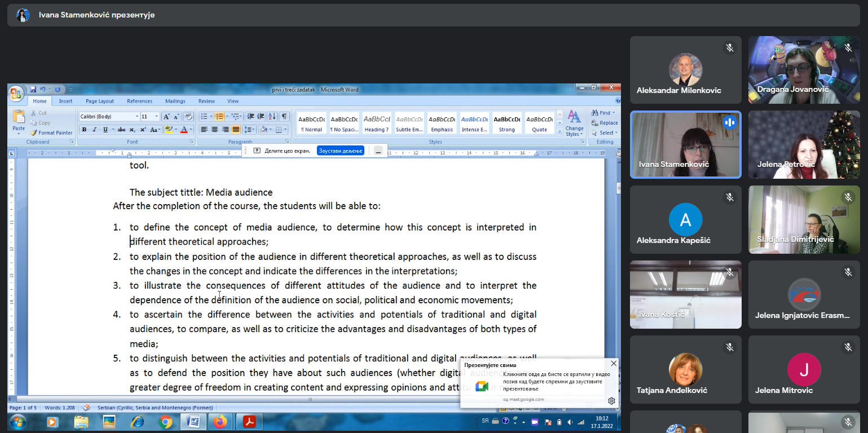Click Replace in the Editing group

pos(605,123)
